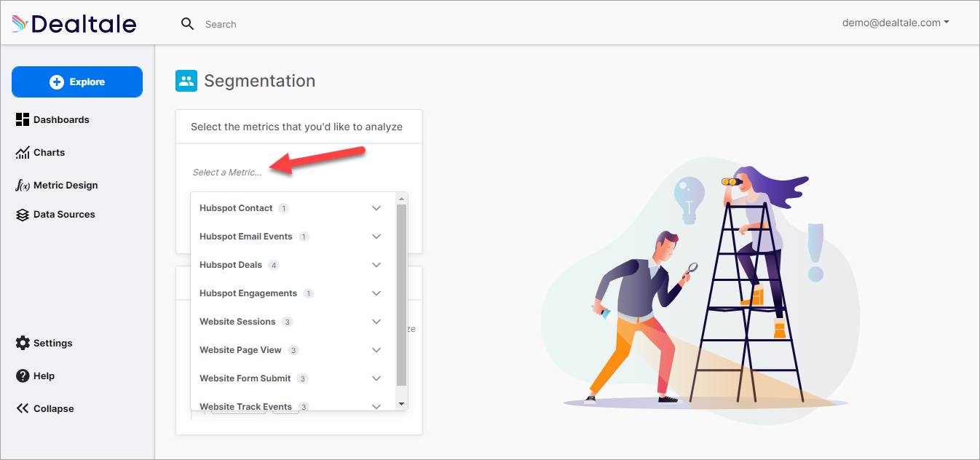Click the Website Sessions label
Viewport: 980px width, 460px height.
click(x=237, y=322)
